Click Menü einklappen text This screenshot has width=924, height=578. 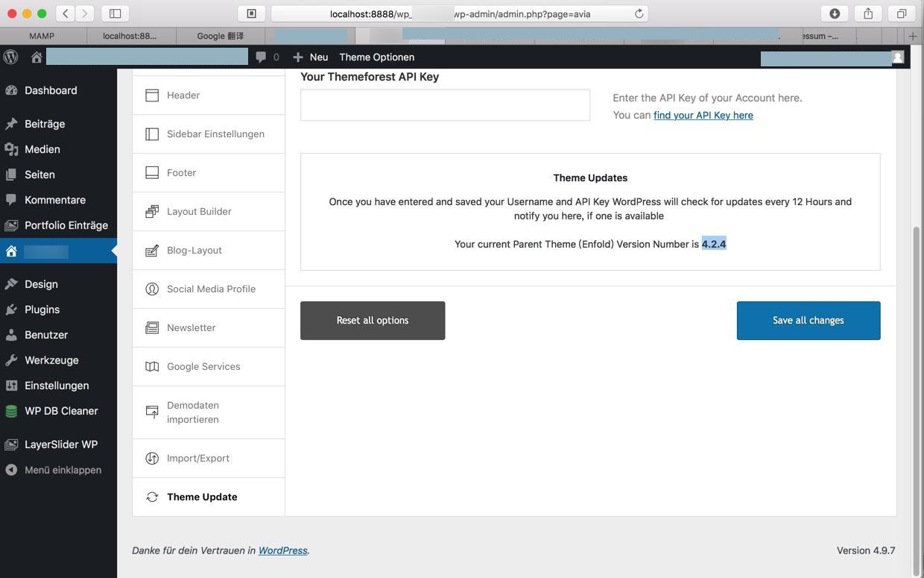(x=63, y=470)
